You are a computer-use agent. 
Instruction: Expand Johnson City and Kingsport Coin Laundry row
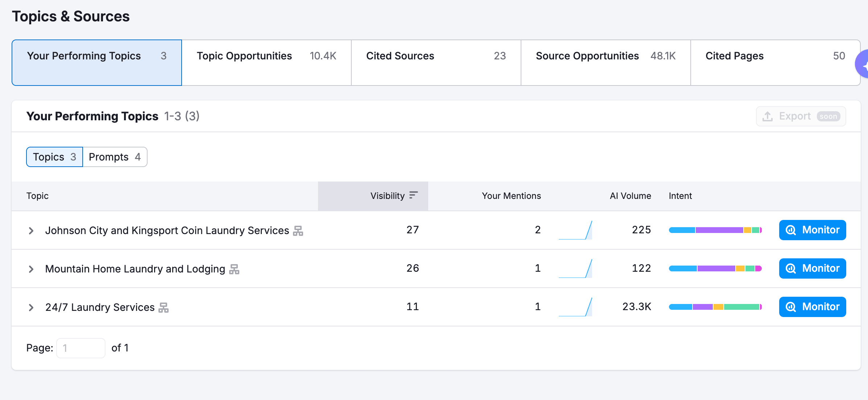point(31,231)
